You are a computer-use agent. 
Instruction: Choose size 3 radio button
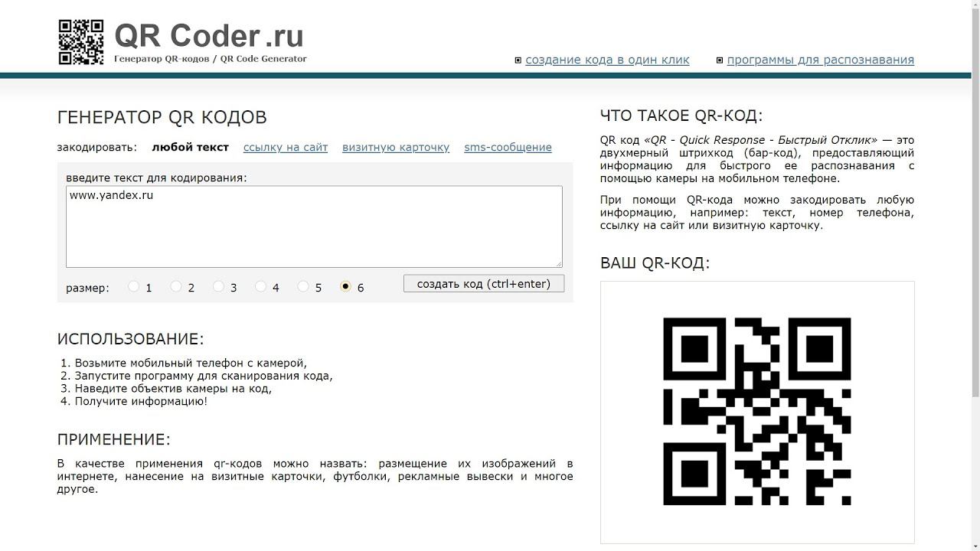[x=218, y=286]
